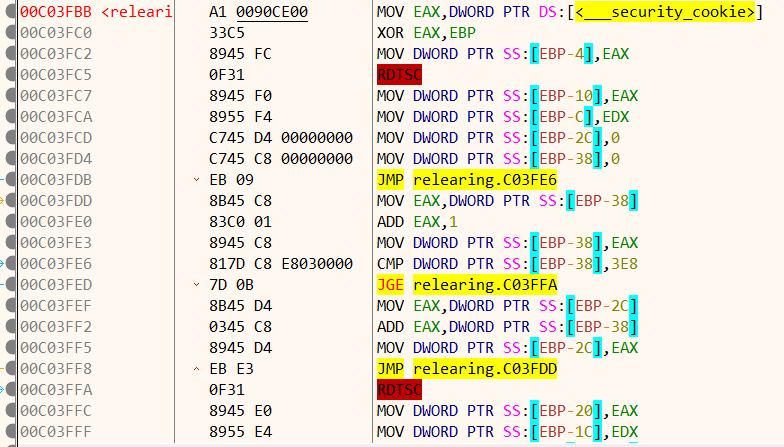Click the breakpoint bullet at 00C03FFF

point(10,431)
